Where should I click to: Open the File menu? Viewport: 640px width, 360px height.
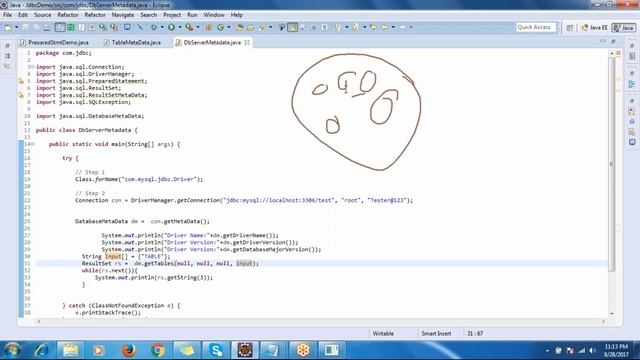coord(7,15)
